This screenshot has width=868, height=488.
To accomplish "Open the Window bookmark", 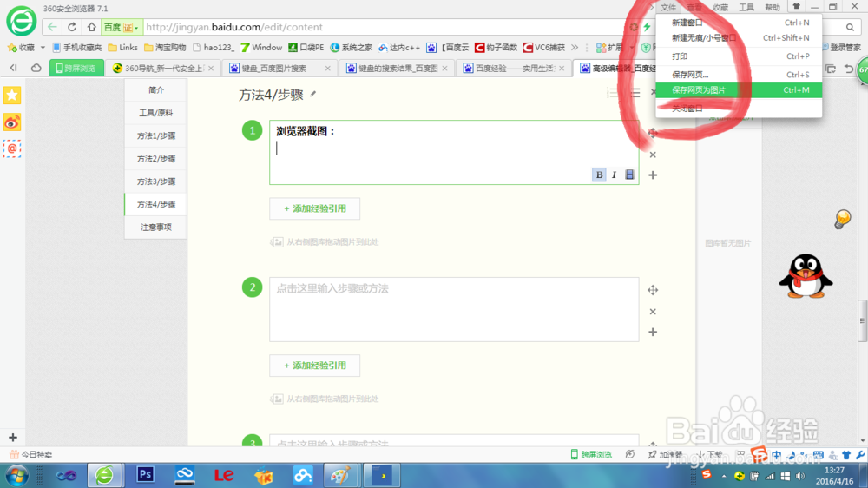I will (x=261, y=48).
